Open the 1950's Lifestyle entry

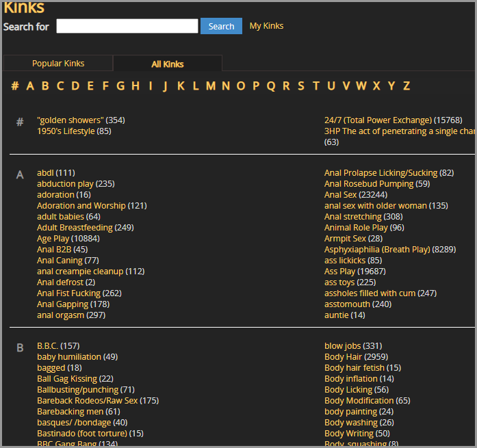point(66,131)
